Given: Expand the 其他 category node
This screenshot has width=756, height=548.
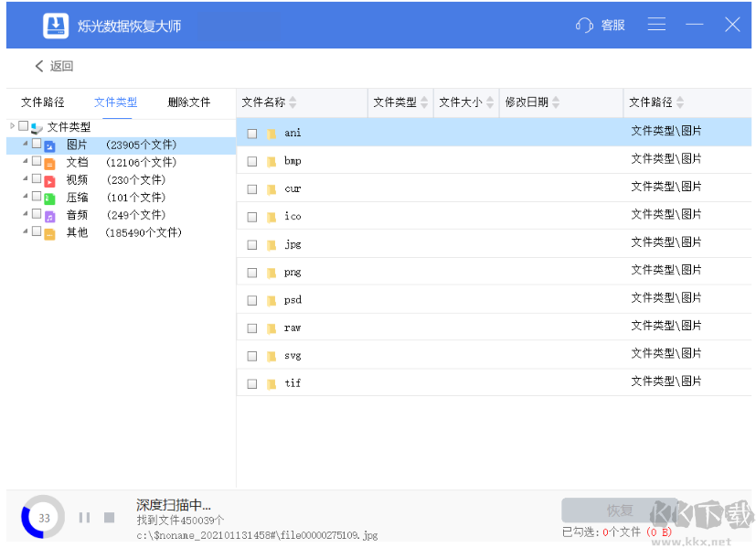Looking at the screenshot, I should pyautogui.click(x=25, y=231).
